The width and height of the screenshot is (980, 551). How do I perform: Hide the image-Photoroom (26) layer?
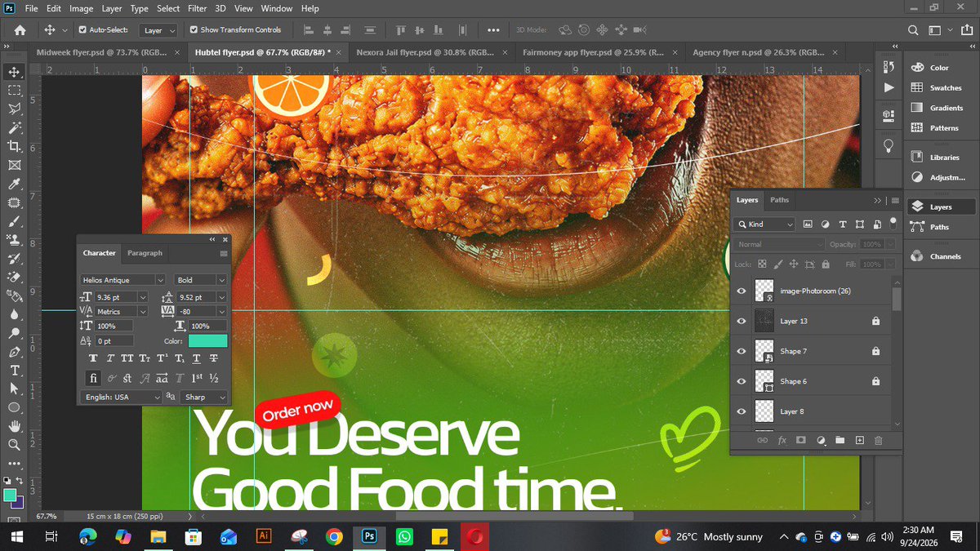point(742,291)
